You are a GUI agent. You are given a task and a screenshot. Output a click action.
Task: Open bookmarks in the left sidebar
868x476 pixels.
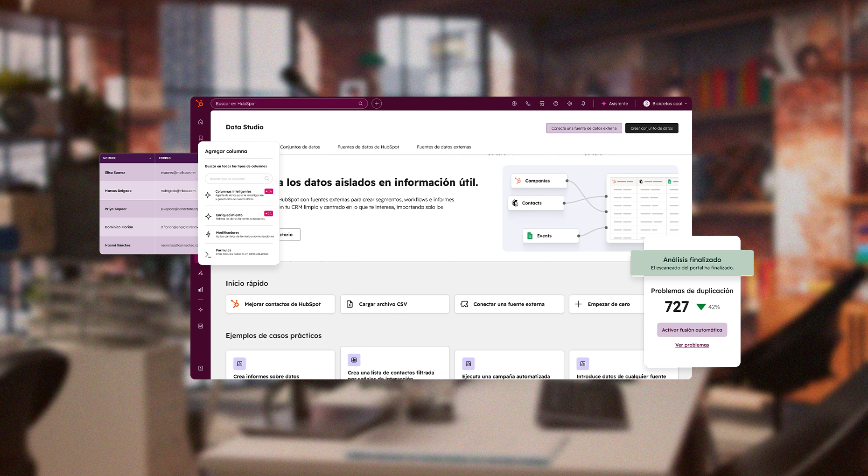coord(201,138)
